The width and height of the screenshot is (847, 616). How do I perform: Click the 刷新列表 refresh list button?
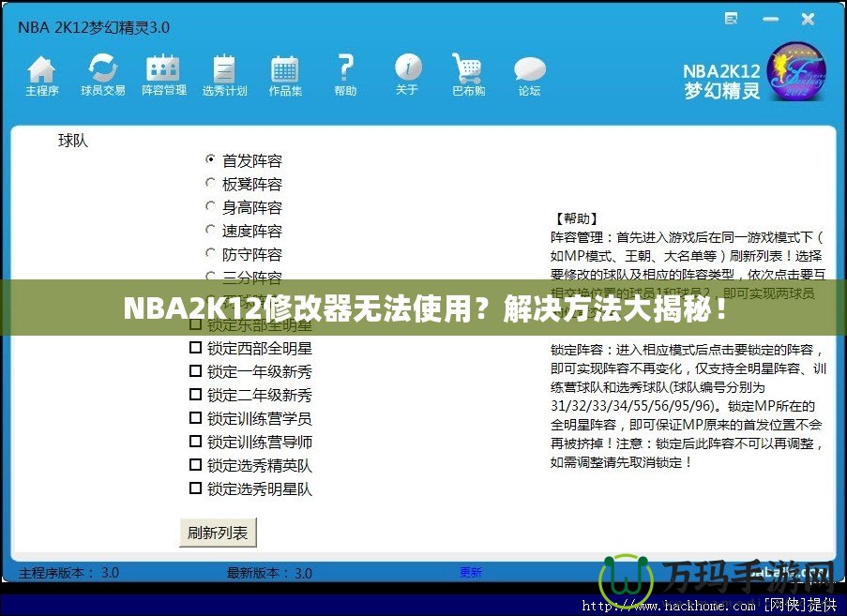point(218,533)
